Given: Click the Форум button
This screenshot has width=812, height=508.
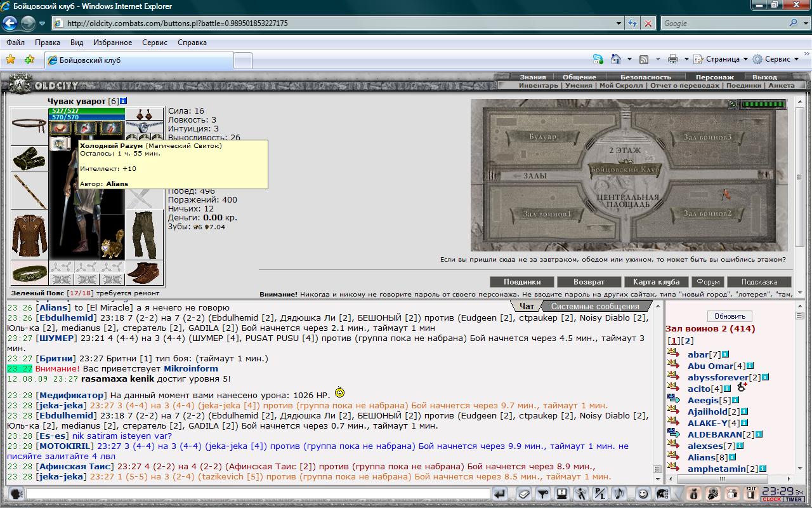Looking at the screenshot, I should pyautogui.click(x=708, y=282).
